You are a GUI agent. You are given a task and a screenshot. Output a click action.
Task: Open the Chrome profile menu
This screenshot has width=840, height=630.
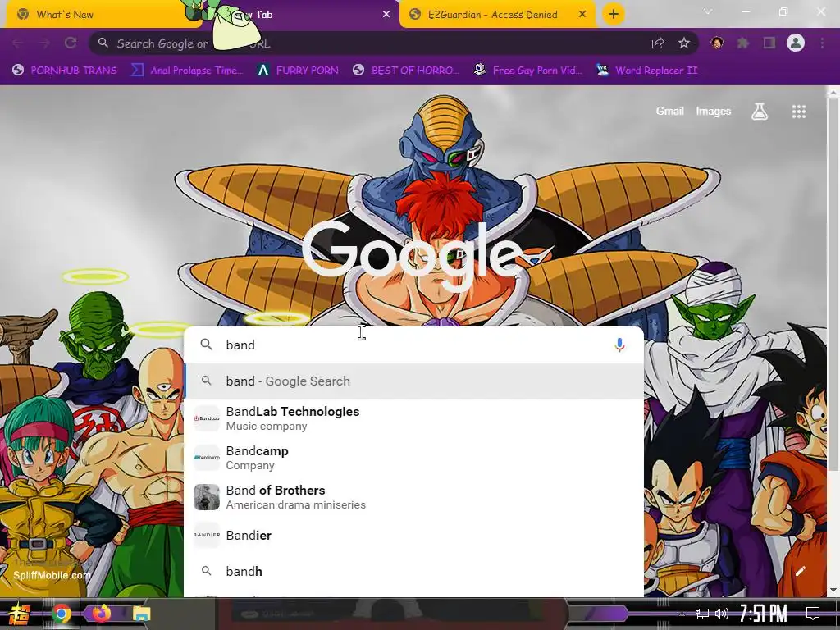(796, 43)
